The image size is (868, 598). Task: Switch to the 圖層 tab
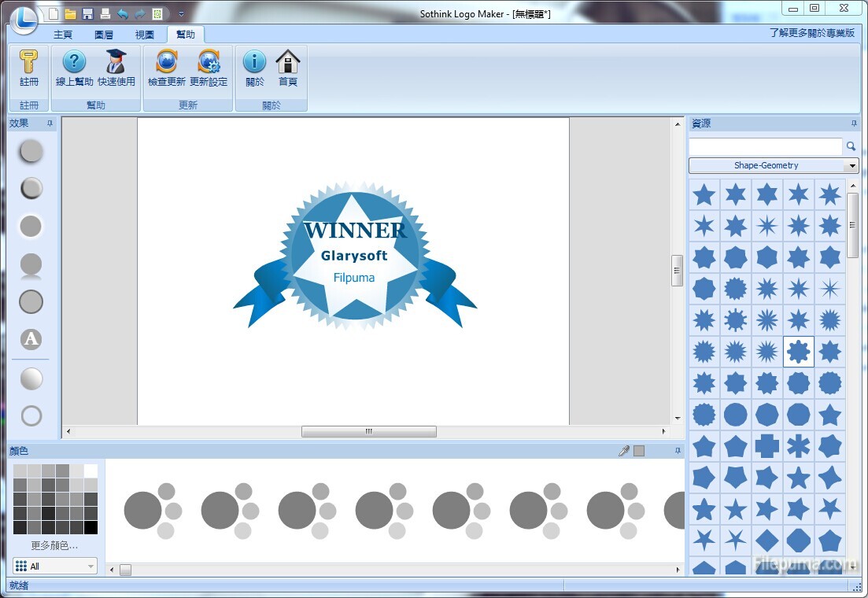104,35
